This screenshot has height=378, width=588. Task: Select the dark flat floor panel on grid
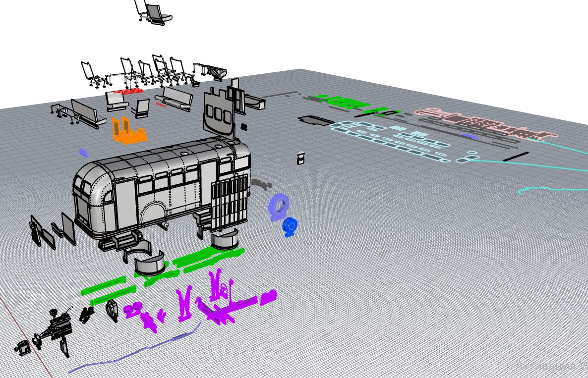tap(316, 120)
